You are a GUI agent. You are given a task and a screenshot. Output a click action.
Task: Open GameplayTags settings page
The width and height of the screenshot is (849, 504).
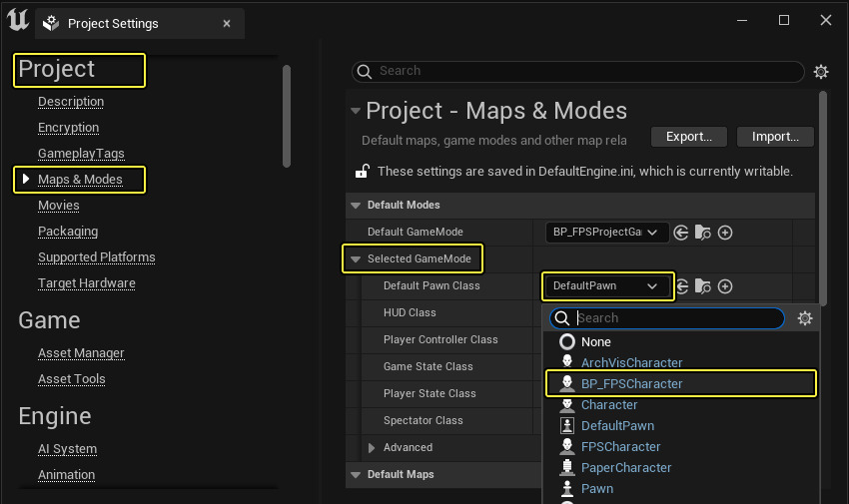(81, 154)
